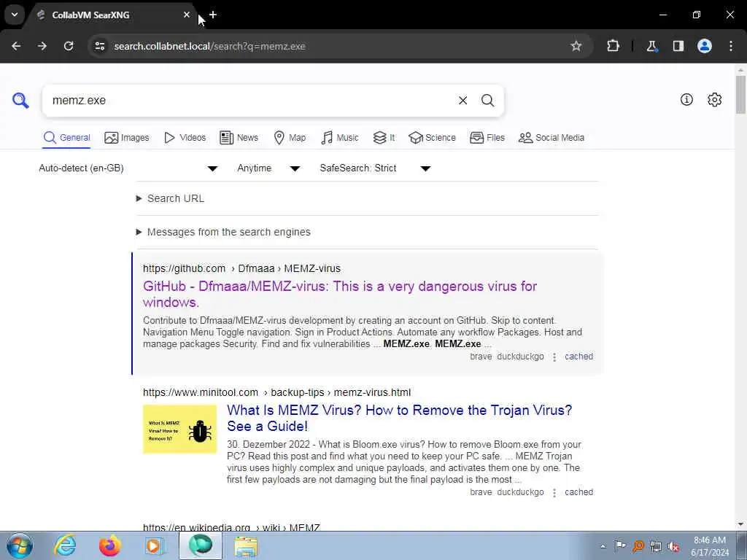This screenshot has height=560, width=747.
Task: Reload the search page
Action: 69,46
